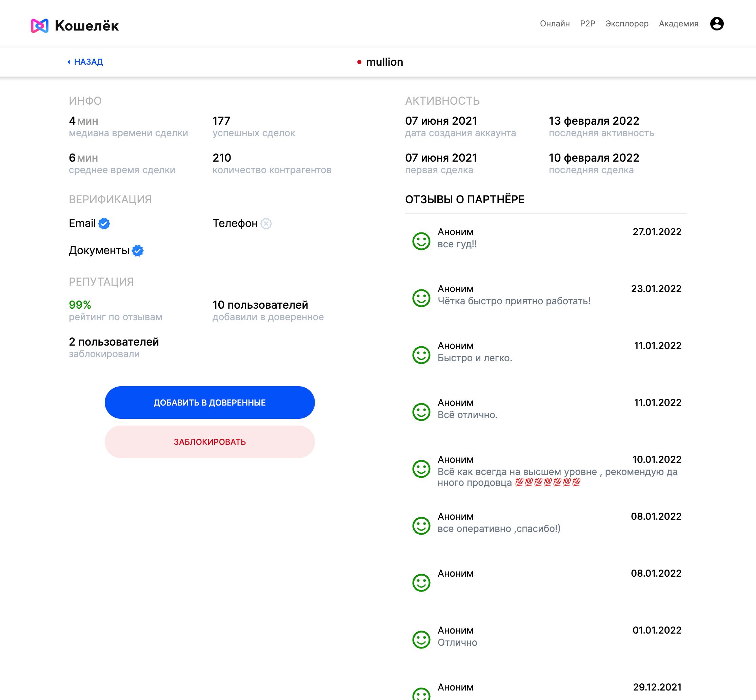Click '210' counterparties value
756x700 pixels.
[x=222, y=158]
